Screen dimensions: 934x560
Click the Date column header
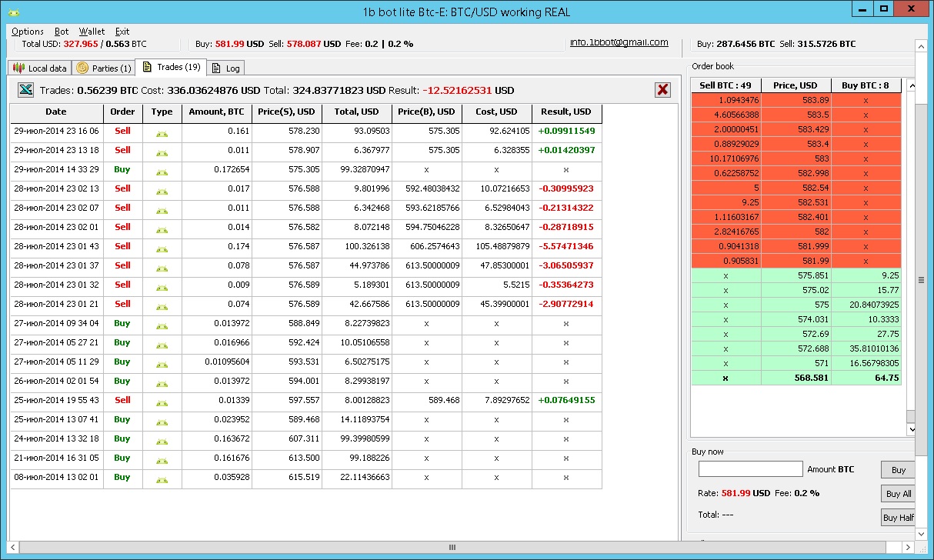[56, 112]
